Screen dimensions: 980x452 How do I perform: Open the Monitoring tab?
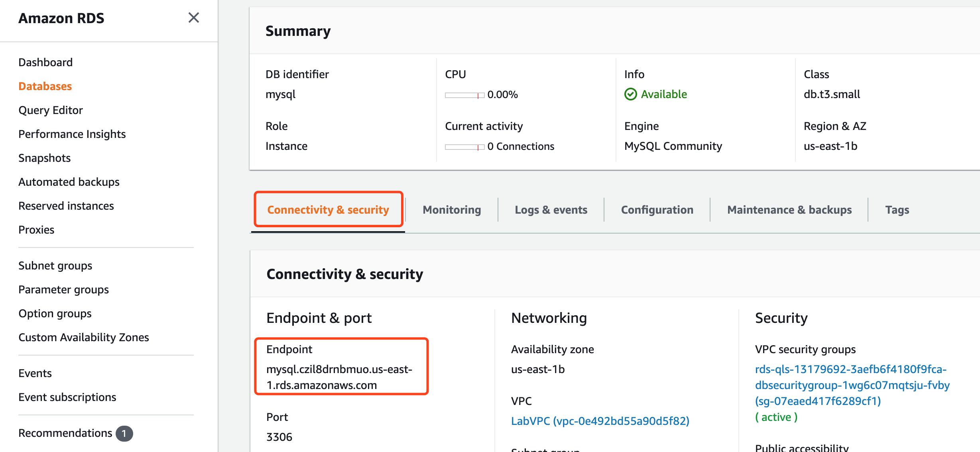[x=452, y=210]
